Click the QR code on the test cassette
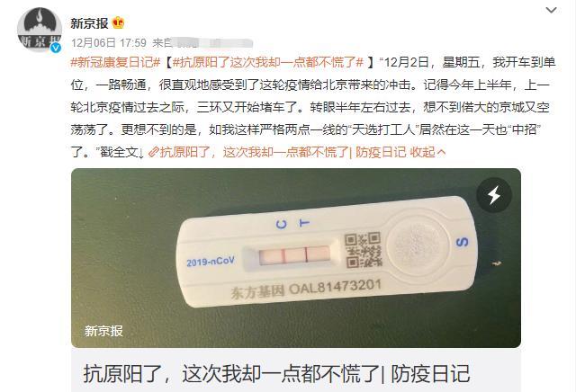576x392 pixels. [363, 250]
